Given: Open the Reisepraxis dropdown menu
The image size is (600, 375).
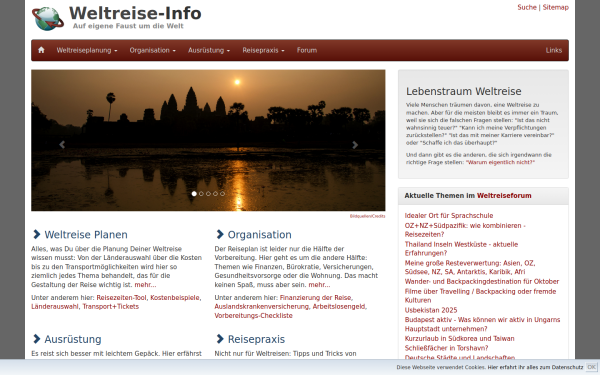Looking at the screenshot, I should tap(263, 50).
